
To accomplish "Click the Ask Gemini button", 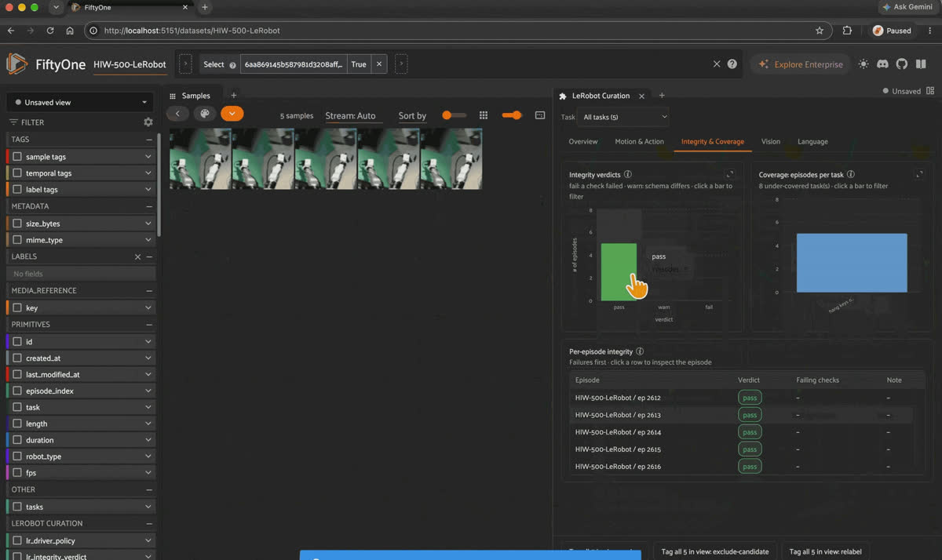I will tap(908, 7).
